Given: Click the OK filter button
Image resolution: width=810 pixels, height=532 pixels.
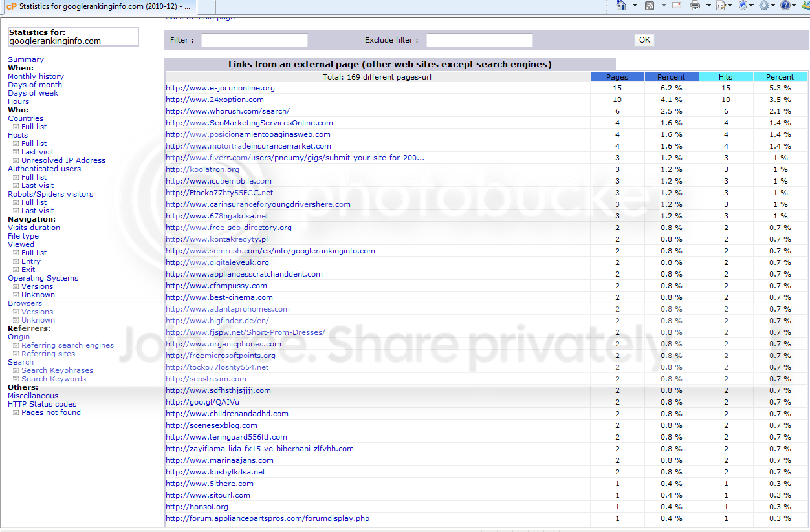Looking at the screenshot, I should [644, 40].
